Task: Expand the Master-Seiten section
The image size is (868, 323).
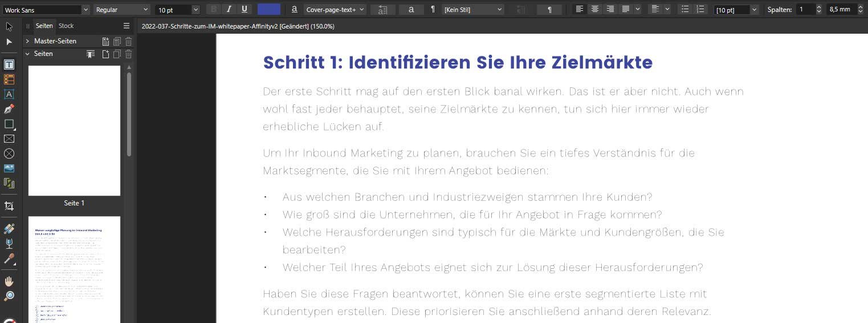Action: [x=27, y=41]
